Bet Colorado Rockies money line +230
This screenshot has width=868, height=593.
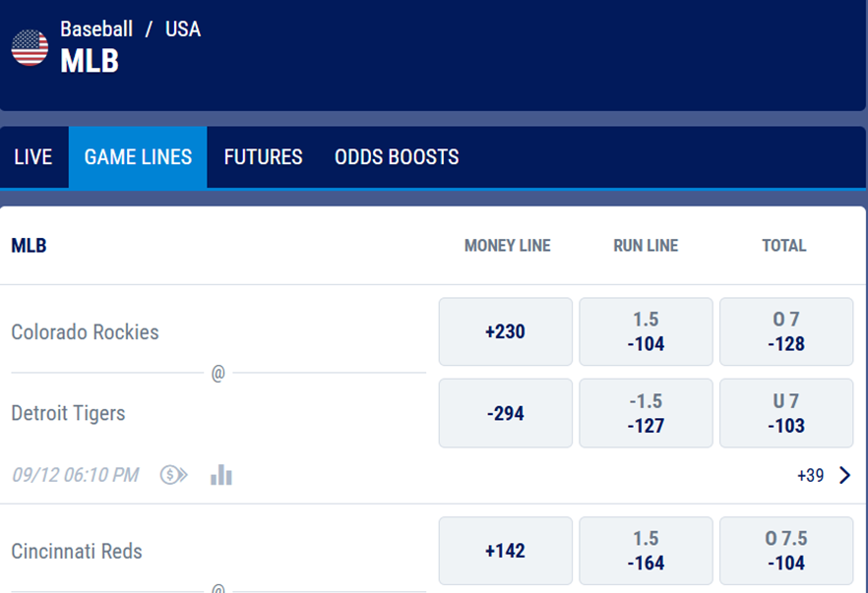click(x=505, y=332)
